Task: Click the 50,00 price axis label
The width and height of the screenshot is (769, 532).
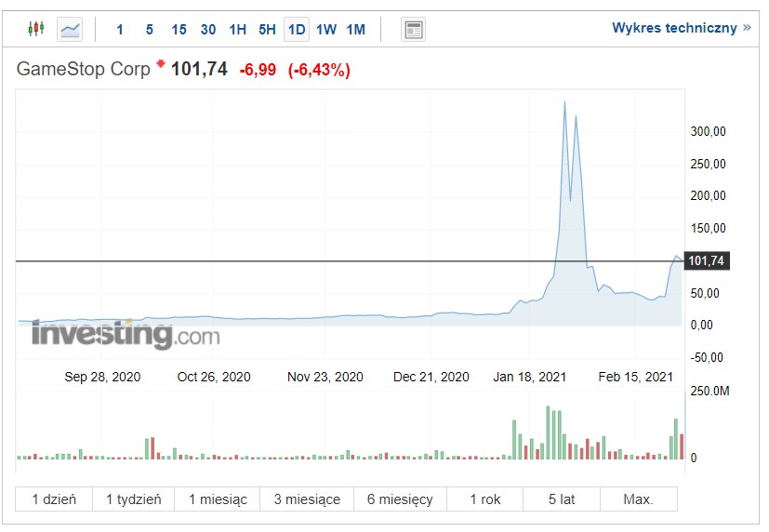Action: 705,293
